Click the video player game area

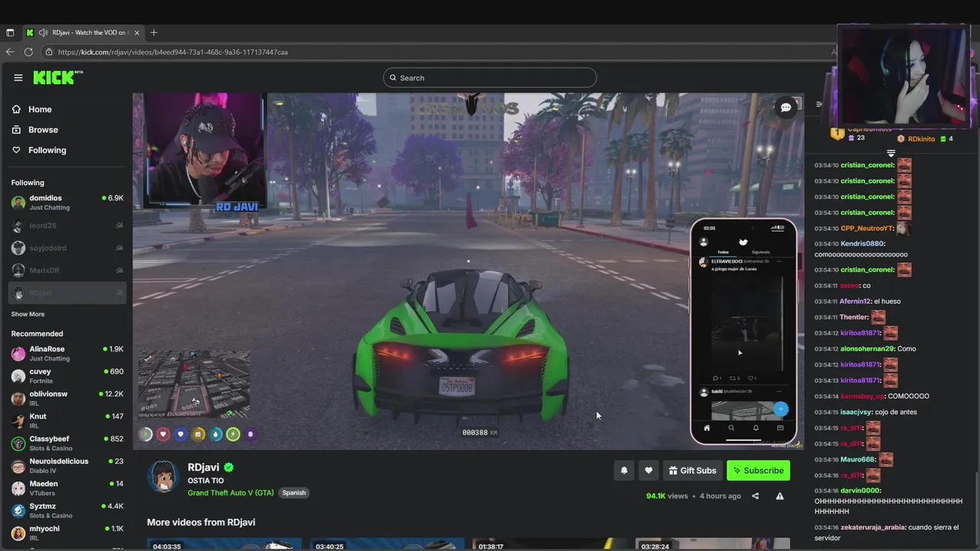[469, 272]
